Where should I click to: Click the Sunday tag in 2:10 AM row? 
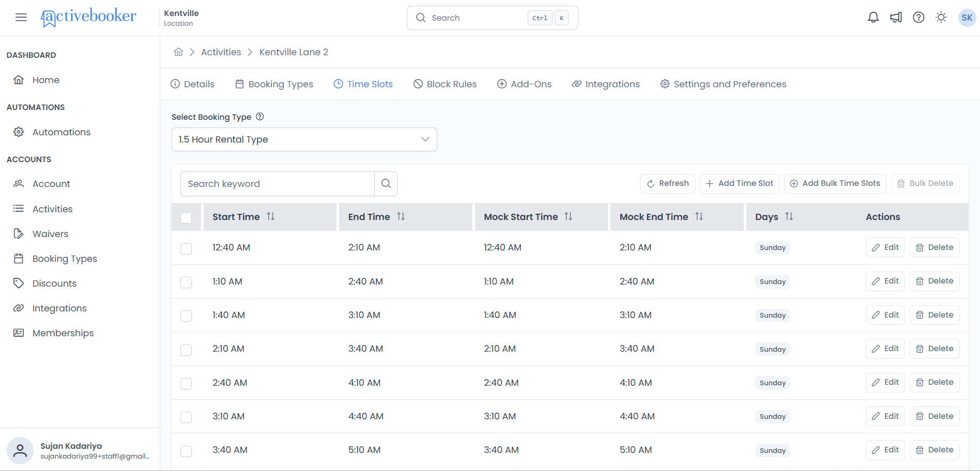click(x=772, y=349)
